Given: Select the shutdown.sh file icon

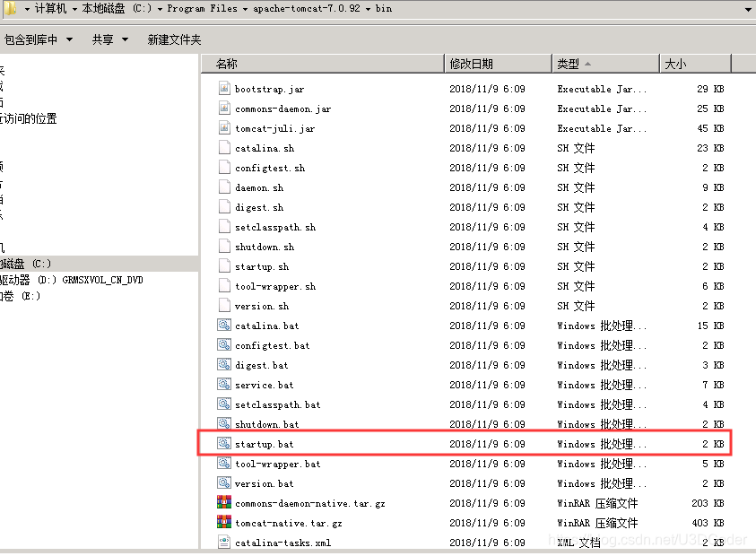Looking at the screenshot, I should pos(224,247).
